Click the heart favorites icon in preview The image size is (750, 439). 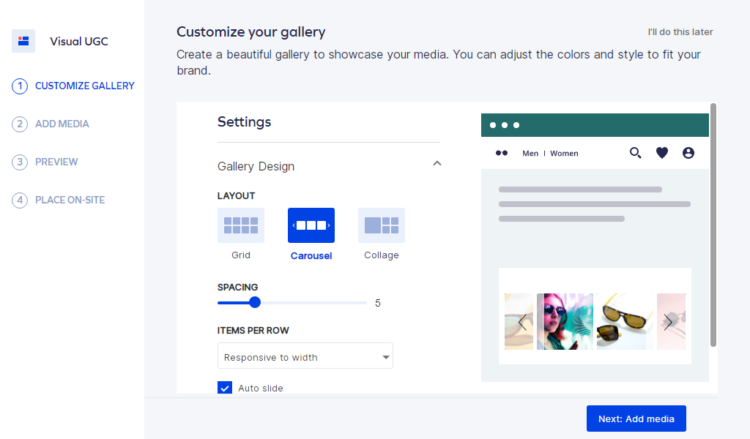(x=662, y=153)
